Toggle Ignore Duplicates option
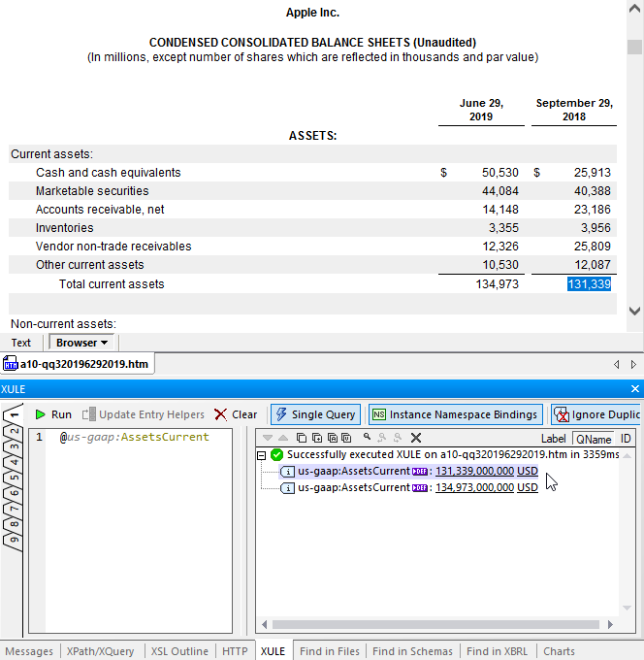Viewport: 644px width, 660px height. tap(596, 414)
